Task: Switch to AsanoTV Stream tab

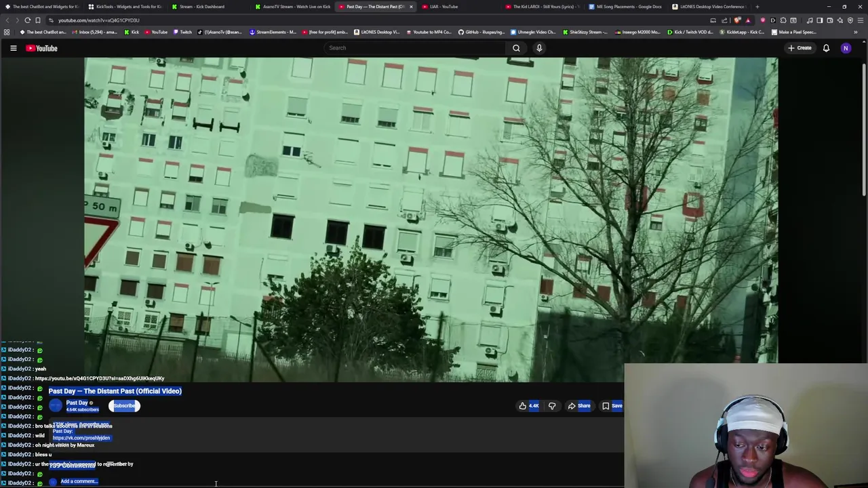Action: (292, 7)
